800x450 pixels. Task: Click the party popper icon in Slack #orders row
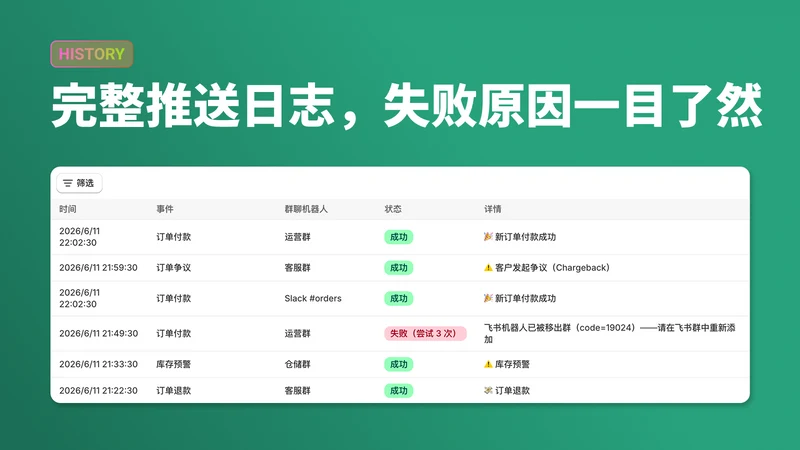(x=488, y=298)
